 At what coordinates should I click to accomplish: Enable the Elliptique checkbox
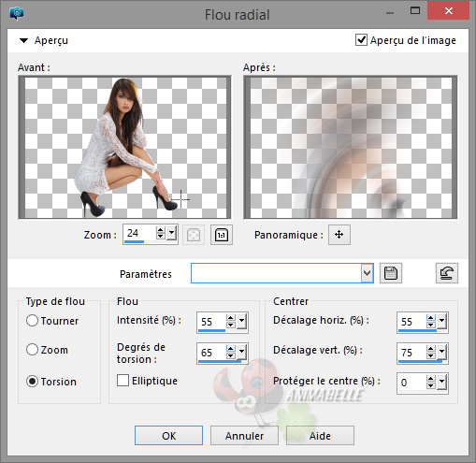(123, 381)
